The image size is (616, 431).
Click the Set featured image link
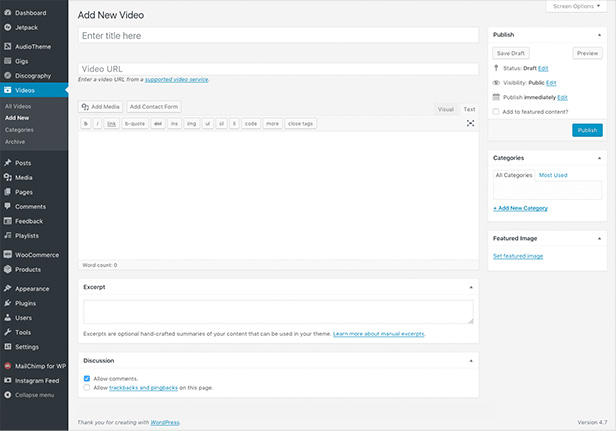pyautogui.click(x=518, y=256)
